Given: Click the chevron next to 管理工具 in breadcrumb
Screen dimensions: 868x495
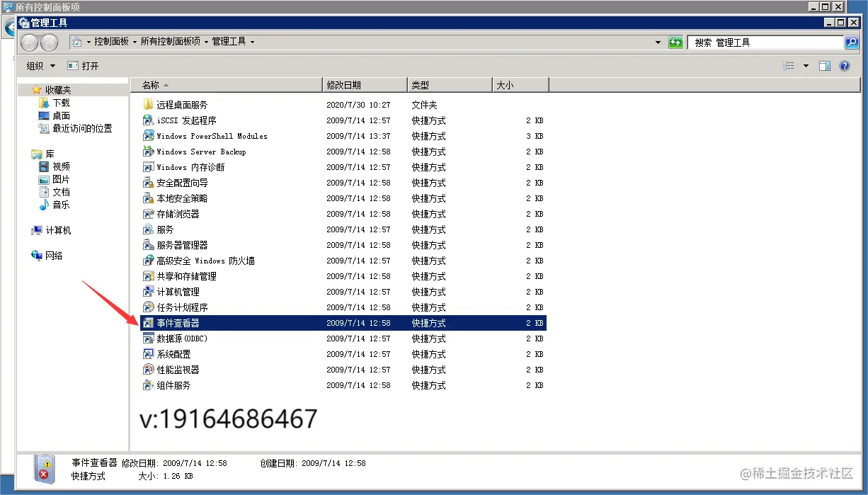Looking at the screenshot, I should tap(251, 42).
